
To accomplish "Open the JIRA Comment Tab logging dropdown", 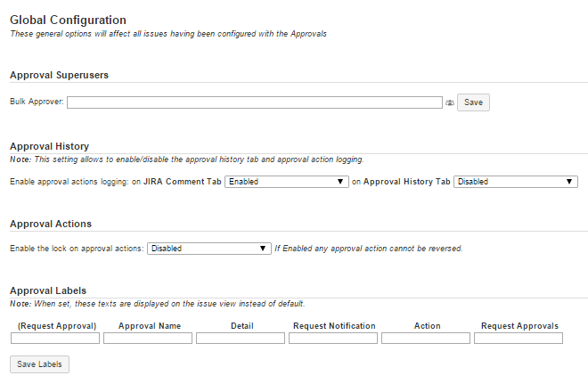I will click(286, 182).
